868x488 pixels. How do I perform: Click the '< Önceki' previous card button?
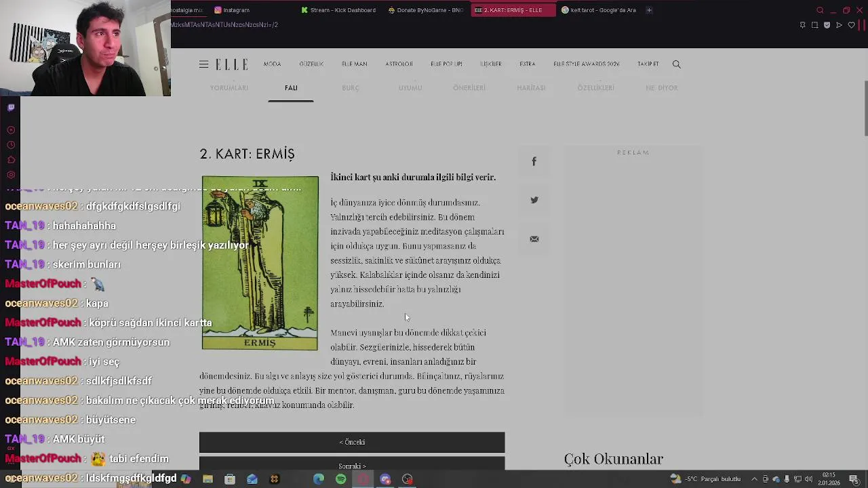[352, 443]
